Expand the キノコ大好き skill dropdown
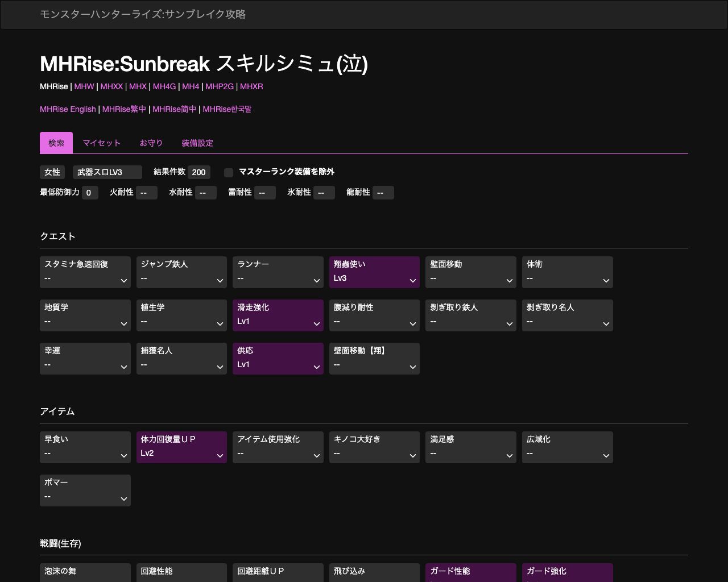Image resolution: width=728 pixels, height=582 pixels. (374, 447)
